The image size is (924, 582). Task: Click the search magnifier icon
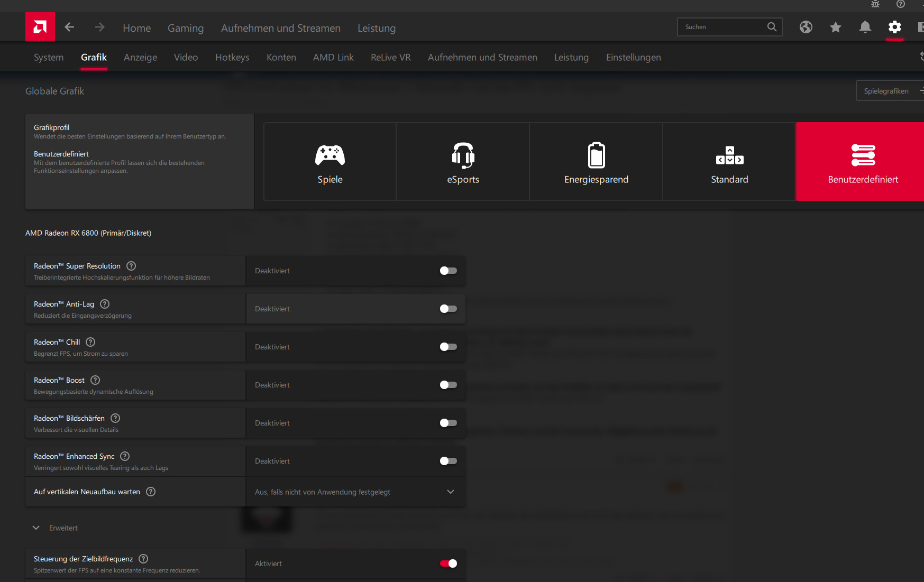coord(772,27)
